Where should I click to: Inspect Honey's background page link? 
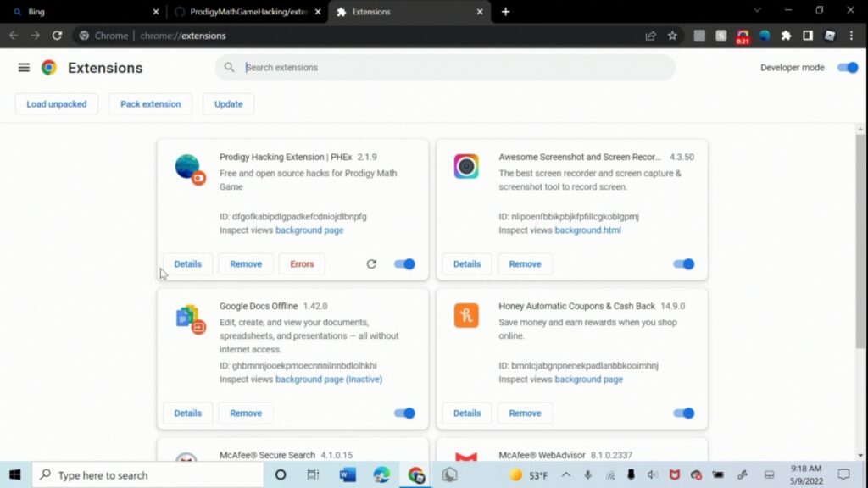(x=588, y=379)
